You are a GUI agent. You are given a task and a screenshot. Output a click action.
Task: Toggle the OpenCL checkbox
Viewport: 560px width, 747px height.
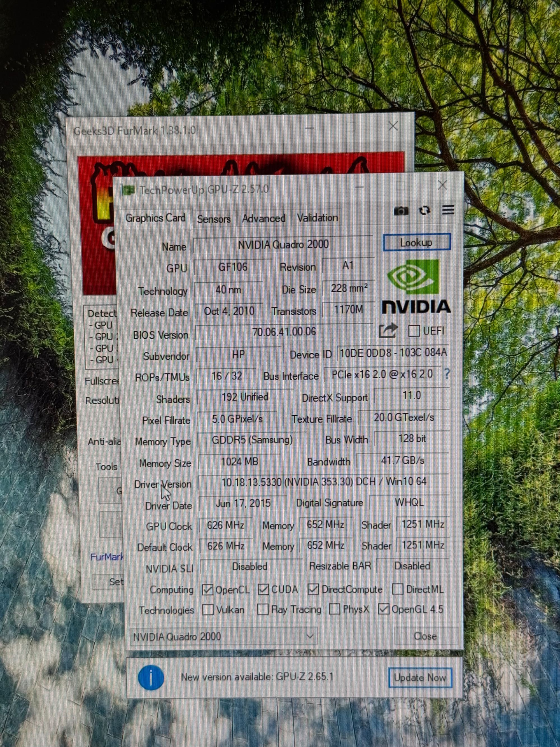pos(207,590)
